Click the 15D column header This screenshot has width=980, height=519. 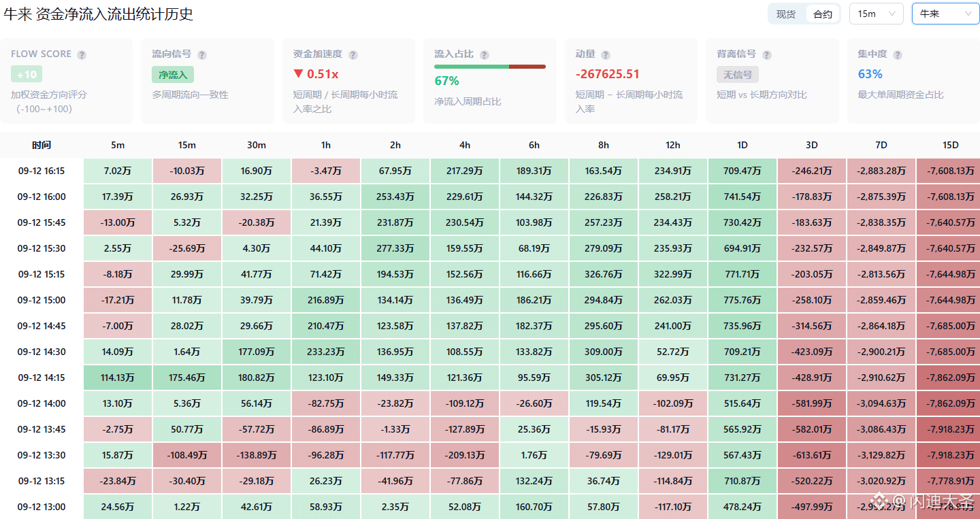(950, 145)
